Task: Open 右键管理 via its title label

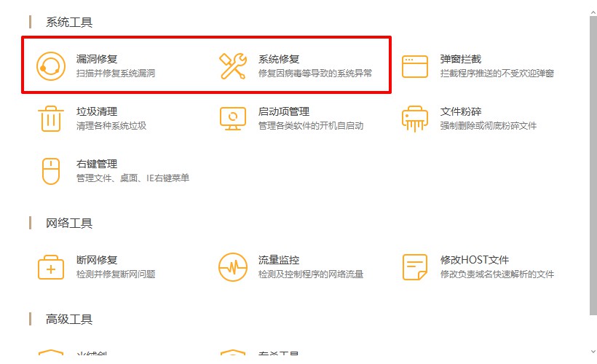Action: pyautogui.click(x=97, y=165)
